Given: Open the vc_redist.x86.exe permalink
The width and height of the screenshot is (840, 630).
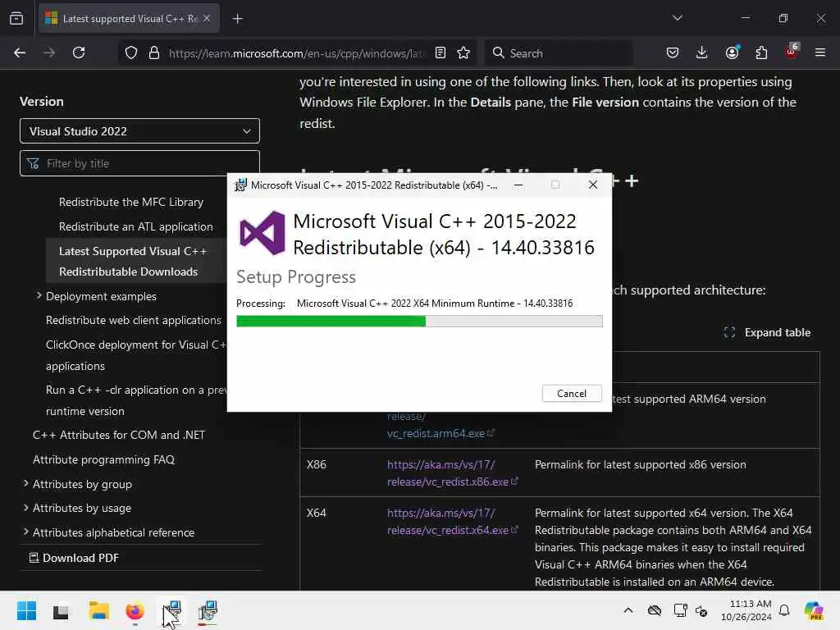Looking at the screenshot, I should tap(452, 473).
